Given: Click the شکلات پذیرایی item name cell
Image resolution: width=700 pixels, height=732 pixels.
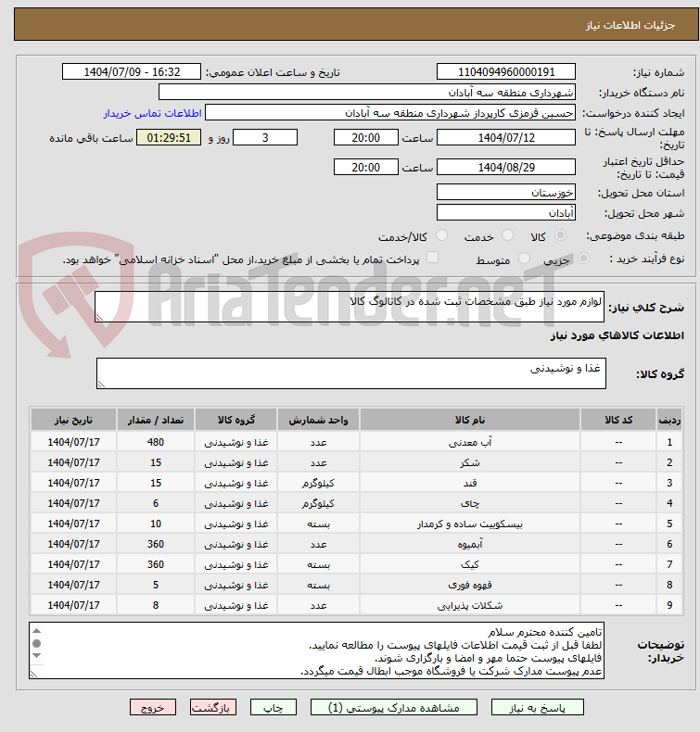Looking at the screenshot, I should [470, 605].
